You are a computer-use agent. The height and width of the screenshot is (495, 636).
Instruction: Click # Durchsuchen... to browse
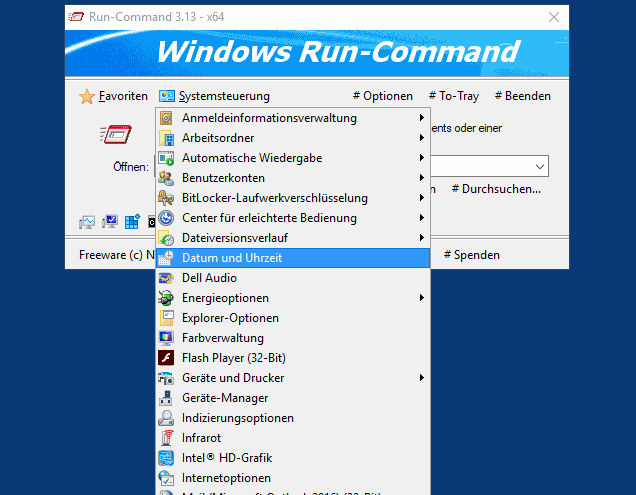(496, 189)
